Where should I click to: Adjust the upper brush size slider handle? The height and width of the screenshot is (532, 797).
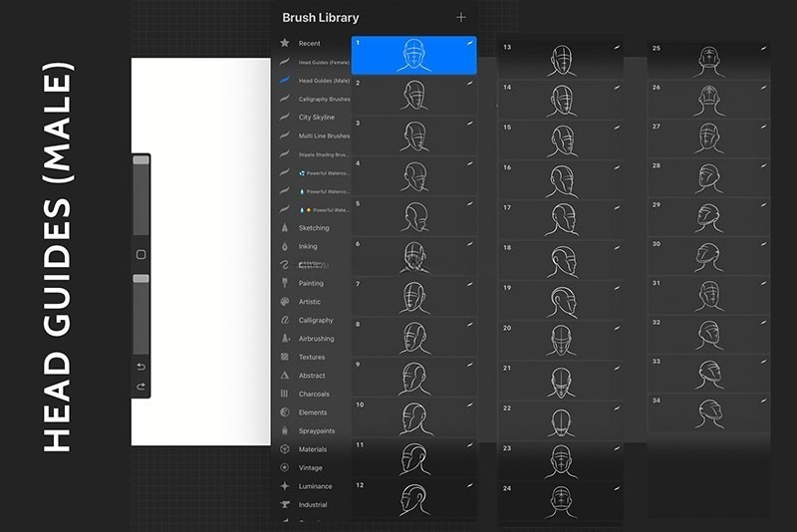coord(140,160)
